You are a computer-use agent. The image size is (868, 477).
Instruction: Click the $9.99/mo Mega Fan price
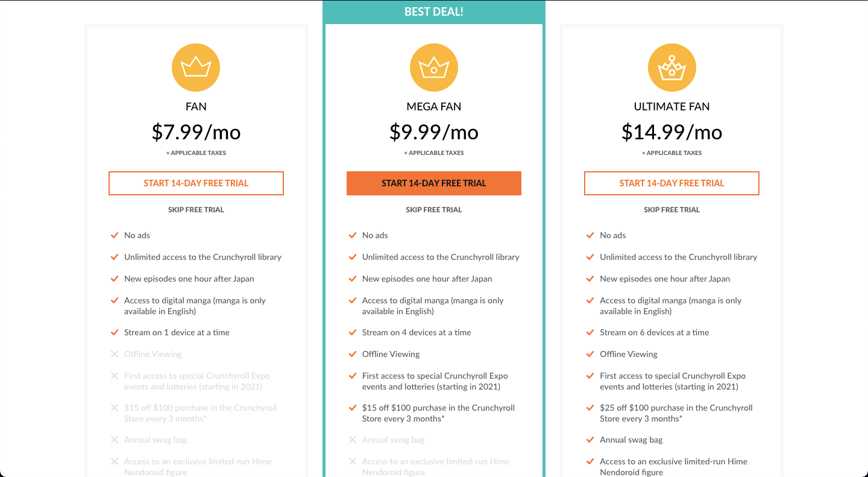pos(434,132)
